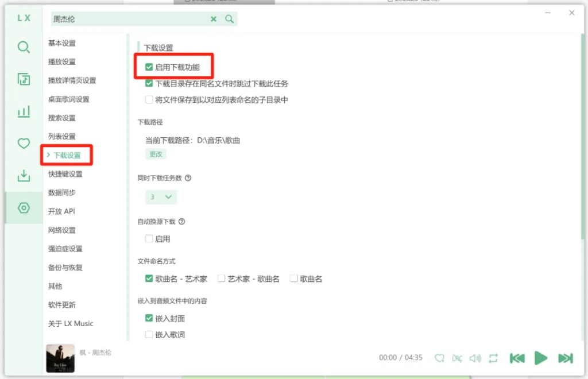Screen dimensions: 588x379
Task: Click the album cover thumbnail
Action: click(x=60, y=358)
